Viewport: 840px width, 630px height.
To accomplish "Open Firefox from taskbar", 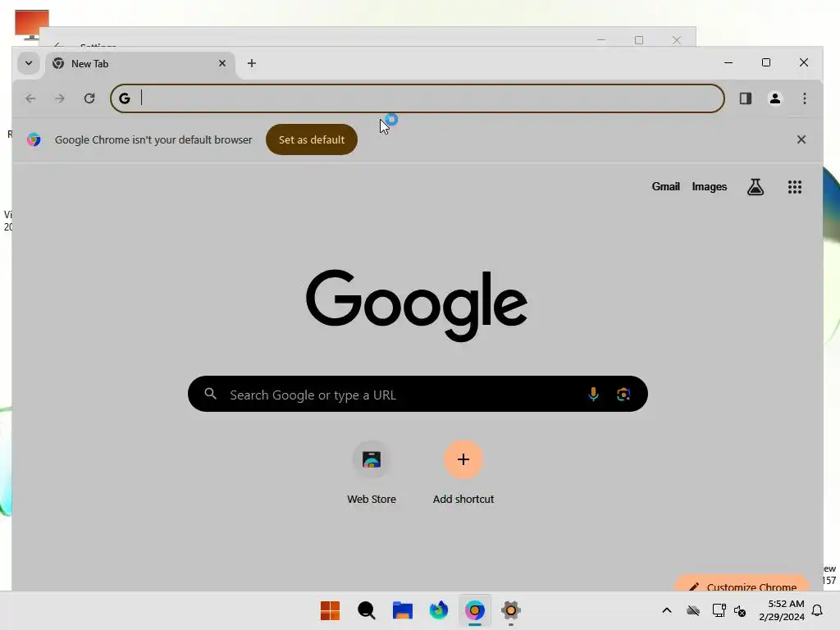I will pos(439,610).
